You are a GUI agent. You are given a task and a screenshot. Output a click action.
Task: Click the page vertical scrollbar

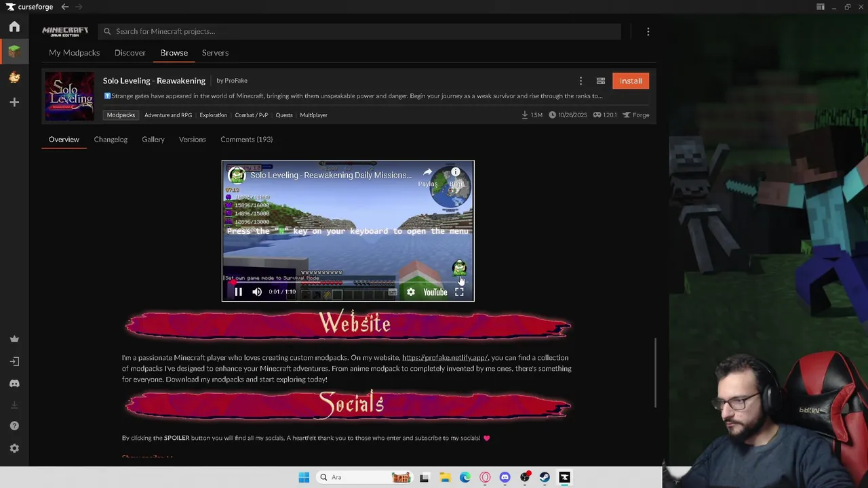click(655, 373)
